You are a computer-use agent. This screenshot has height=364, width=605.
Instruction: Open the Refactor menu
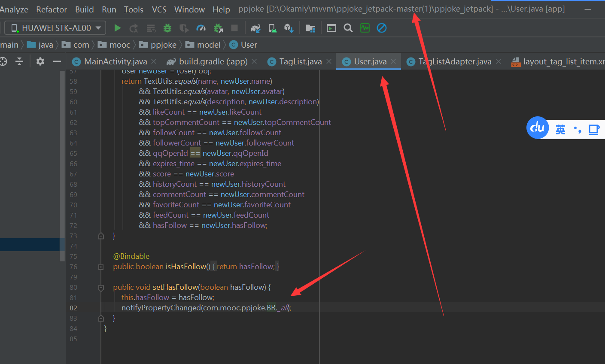click(52, 9)
